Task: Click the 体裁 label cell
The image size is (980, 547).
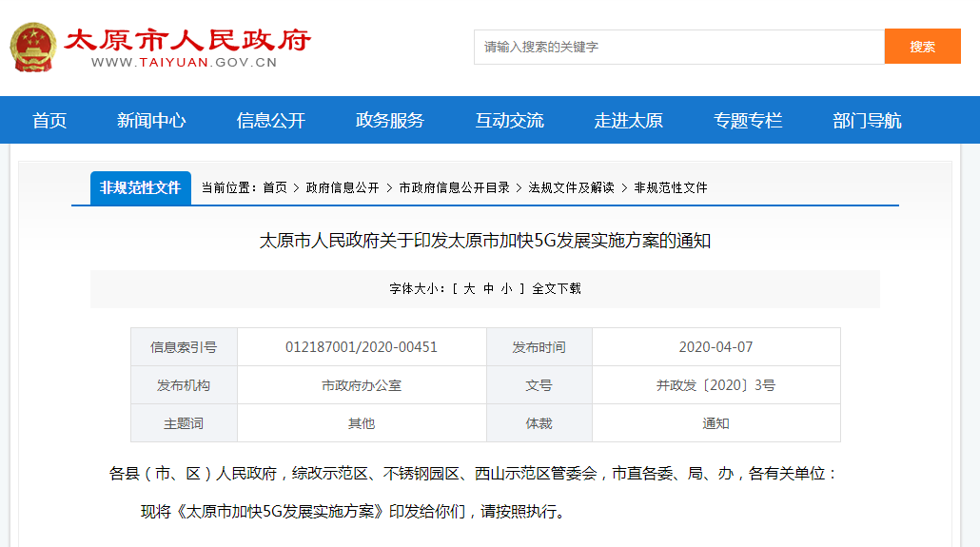Action: pyautogui.click(x=539, y=424)
